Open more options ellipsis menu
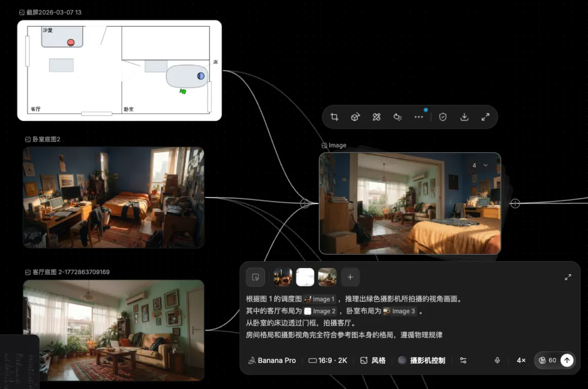 [419, 117]
